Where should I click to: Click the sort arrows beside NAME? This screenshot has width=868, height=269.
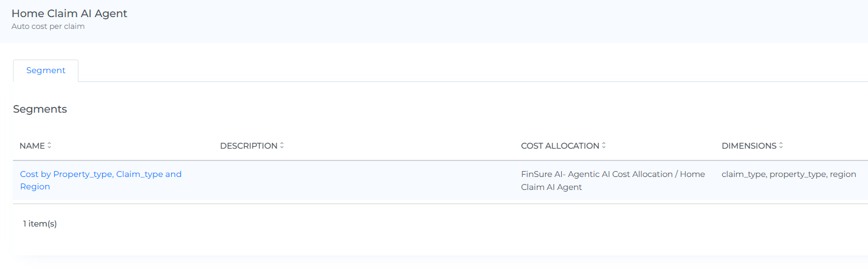(50, 146)
